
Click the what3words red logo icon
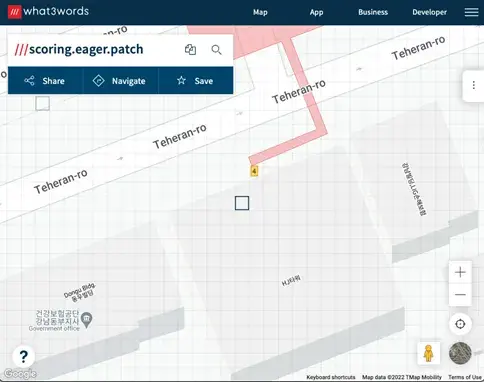[x=15, y=12]
